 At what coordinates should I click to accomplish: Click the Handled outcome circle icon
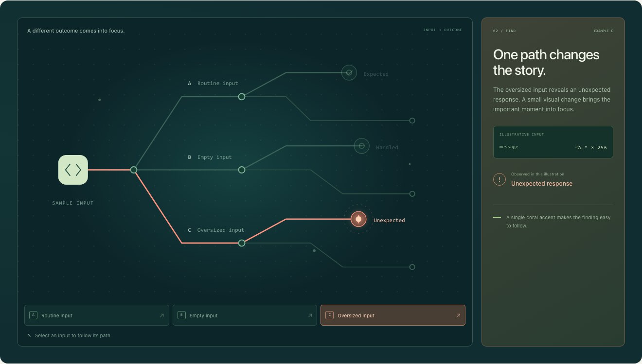(361, 146)
